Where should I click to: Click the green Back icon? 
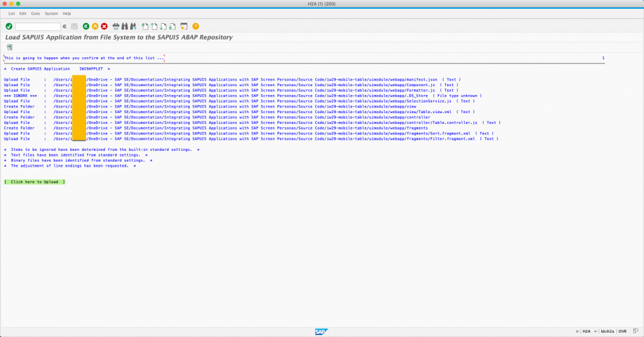86,26
